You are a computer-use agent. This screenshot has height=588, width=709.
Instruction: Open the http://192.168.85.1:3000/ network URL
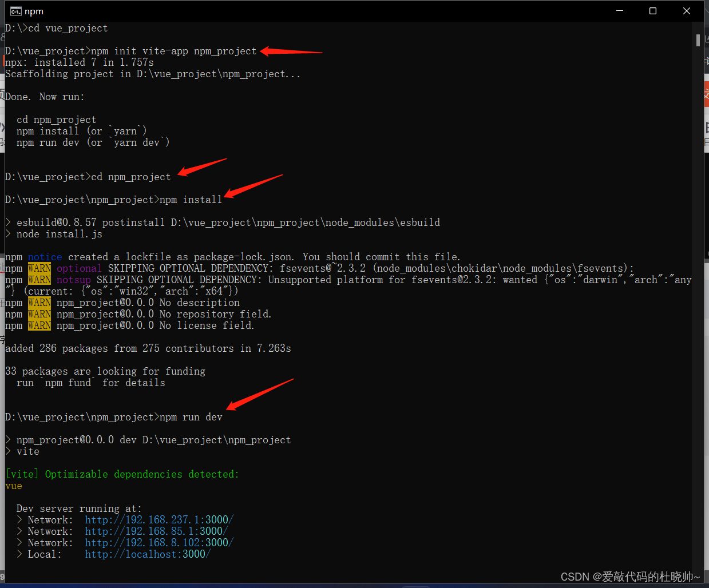pos(156,531)
